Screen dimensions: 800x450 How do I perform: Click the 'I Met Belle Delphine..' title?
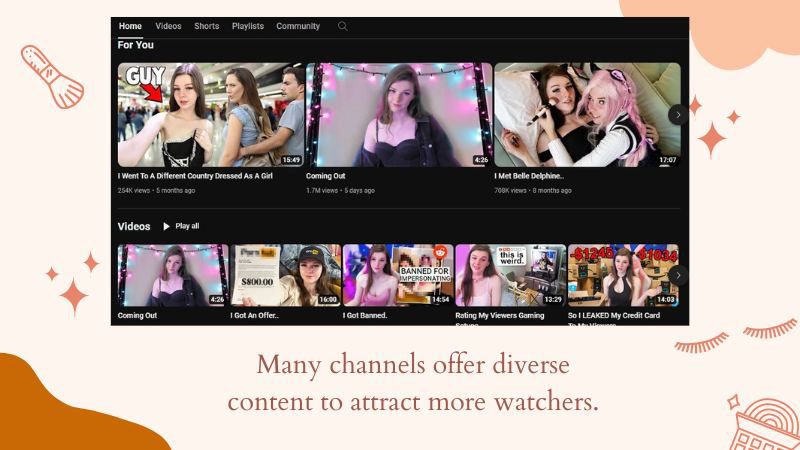coord(529,176)
